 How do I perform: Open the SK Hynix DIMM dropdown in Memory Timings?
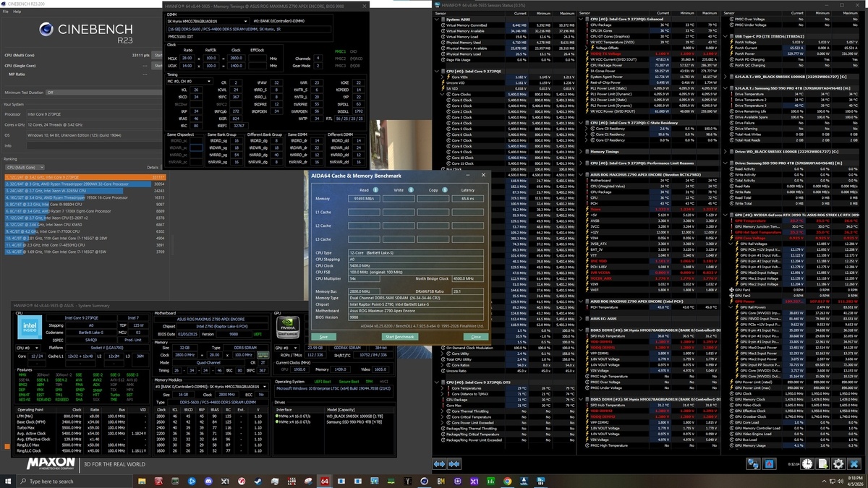[208, 22]
